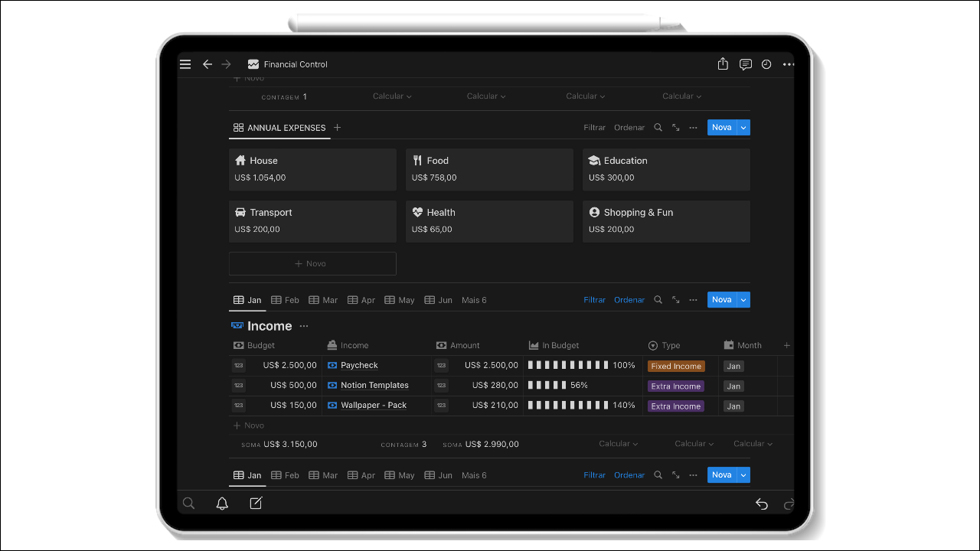Click the Amount column header
Viewport: 980px width, 551px height.
[x=458, y=345]
